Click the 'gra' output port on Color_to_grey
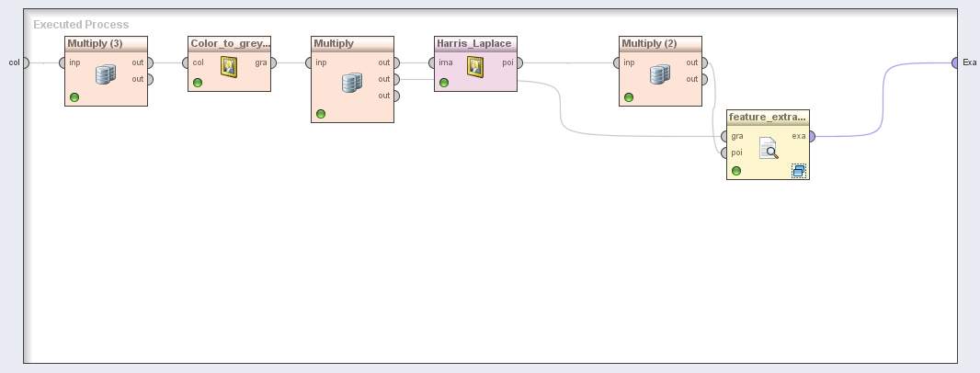The height and width of the screenshot is (373, 980). coord(272,62)
